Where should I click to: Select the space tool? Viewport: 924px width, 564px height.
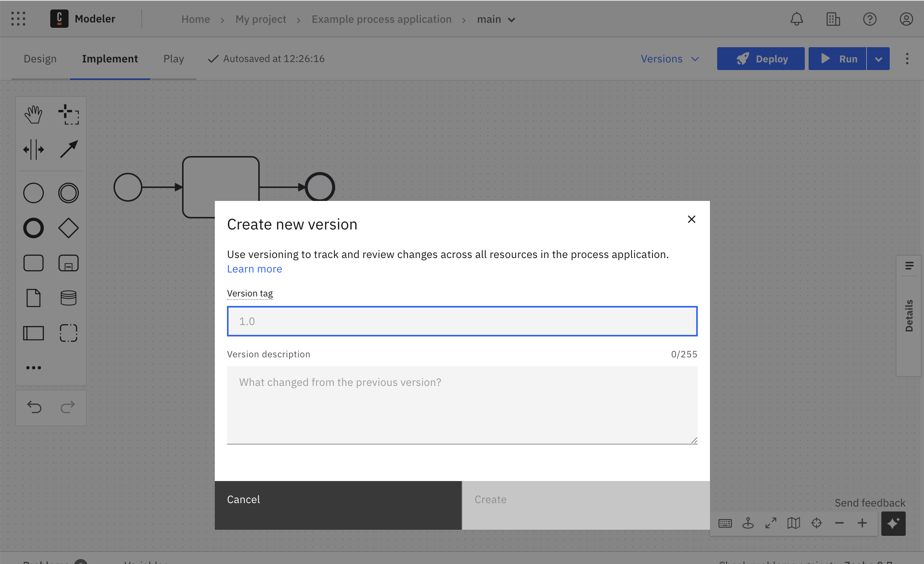34,149
